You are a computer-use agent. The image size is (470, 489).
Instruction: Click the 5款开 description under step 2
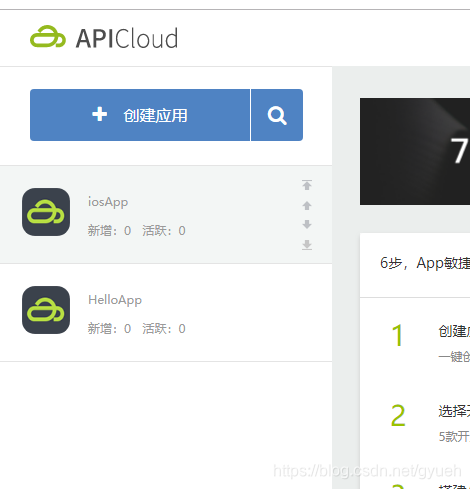tap(454, 436)
